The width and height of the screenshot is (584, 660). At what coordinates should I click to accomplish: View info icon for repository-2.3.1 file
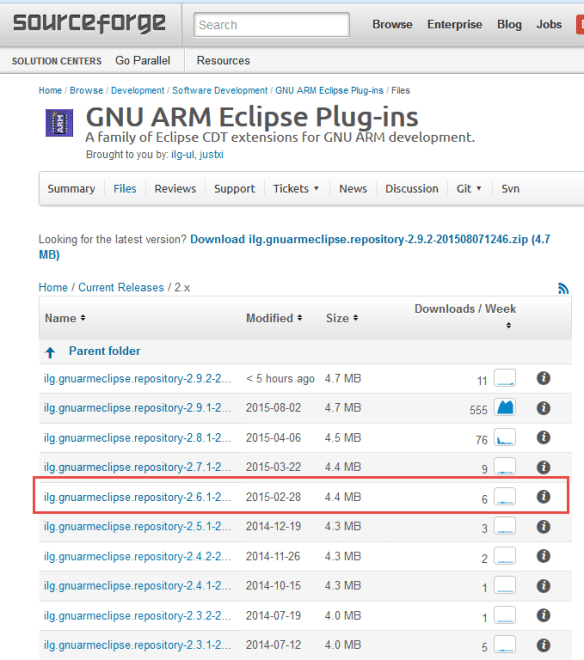(544, 645)
